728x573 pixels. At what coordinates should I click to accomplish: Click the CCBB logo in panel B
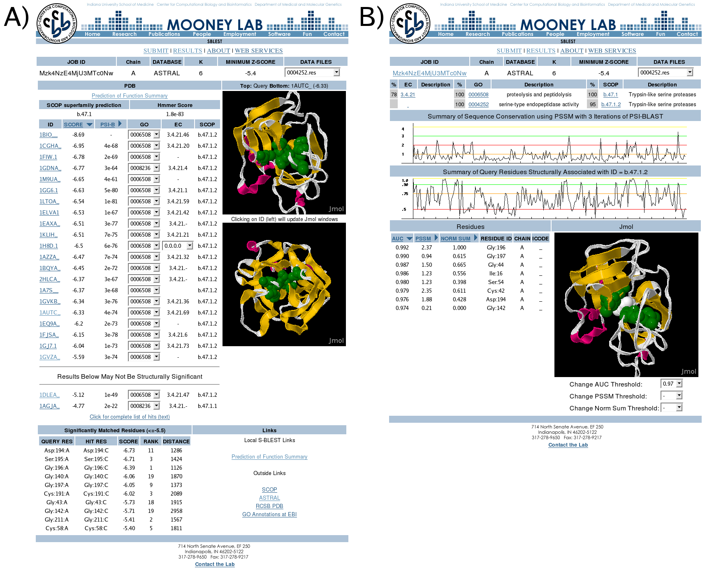coord(410,23)
